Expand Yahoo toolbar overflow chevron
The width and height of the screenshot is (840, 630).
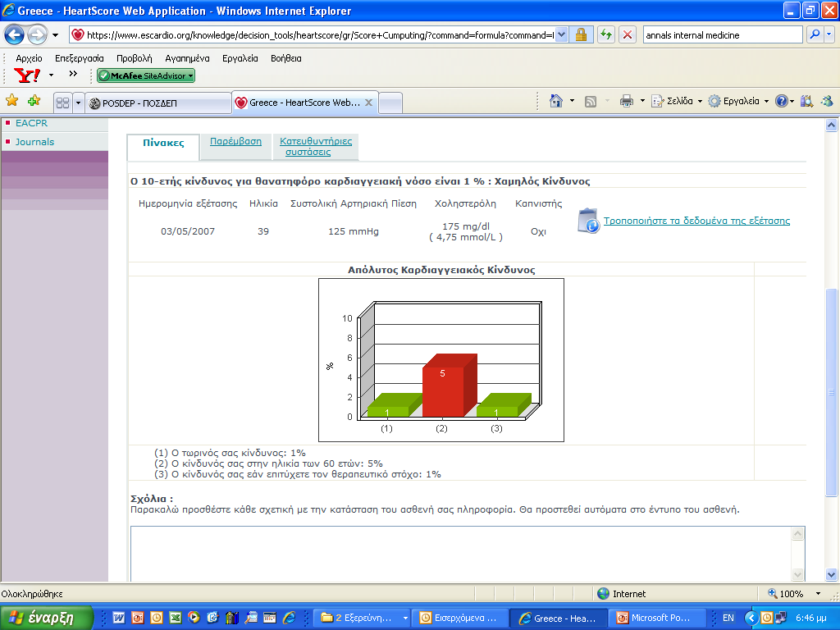point(73,74)
